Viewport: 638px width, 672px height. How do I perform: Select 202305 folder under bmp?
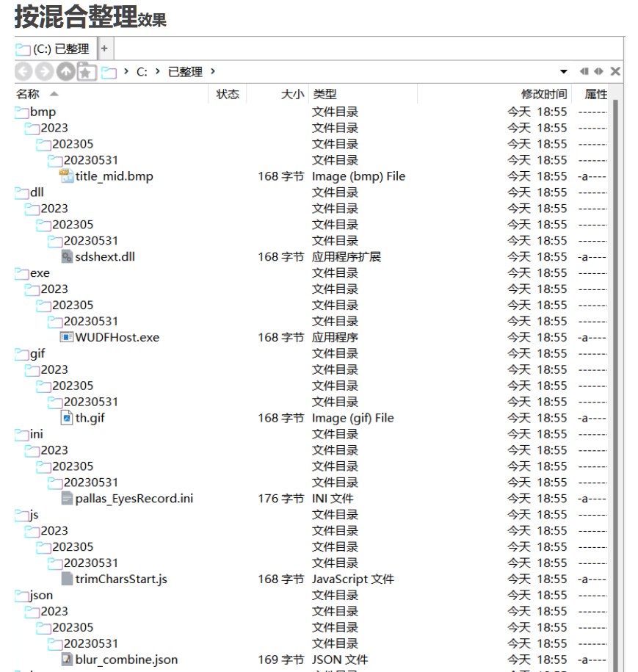73,144
